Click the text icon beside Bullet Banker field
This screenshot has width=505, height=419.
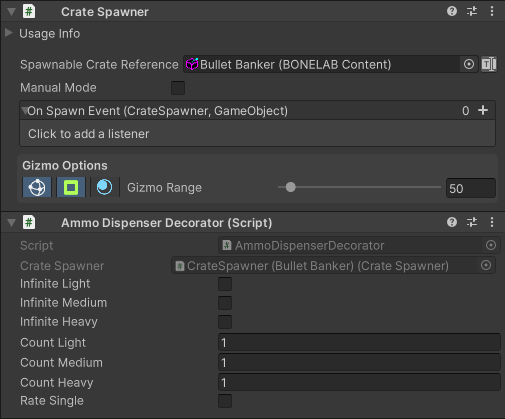pos(489,64)
